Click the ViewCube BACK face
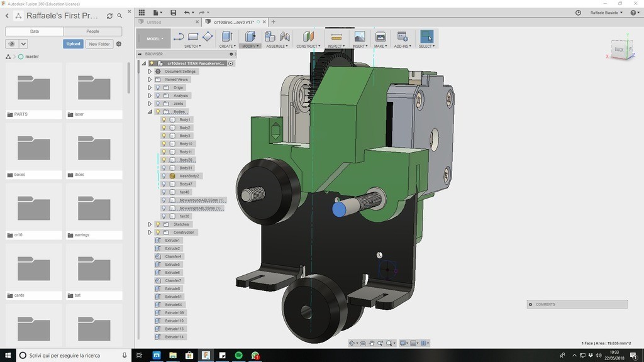 (619, 49)
